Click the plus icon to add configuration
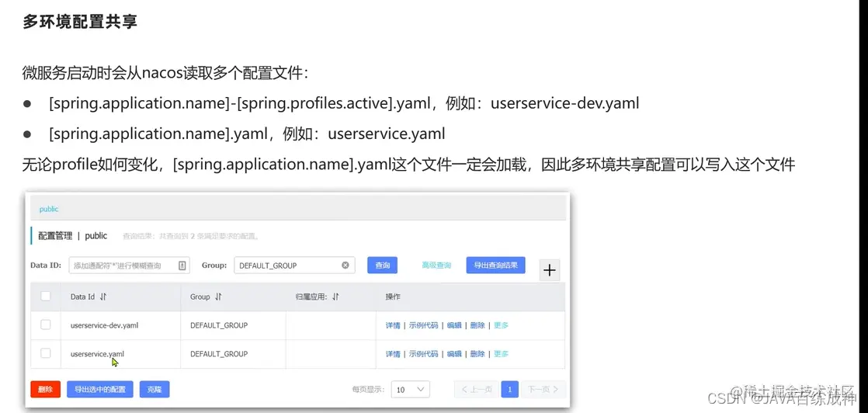This screenshot has width=868, height=413. click(549, 270)
